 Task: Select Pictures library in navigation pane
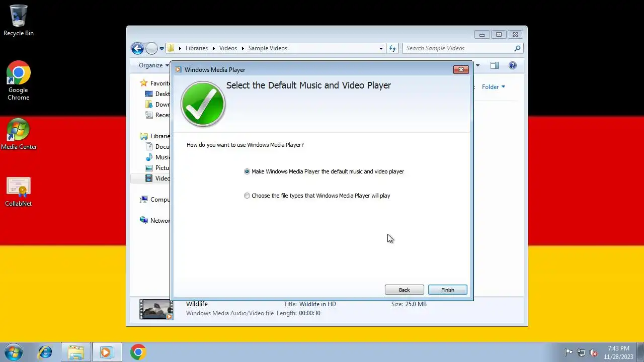(x=157, y=168)
